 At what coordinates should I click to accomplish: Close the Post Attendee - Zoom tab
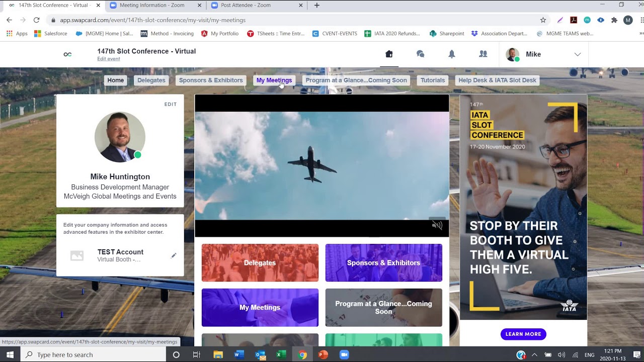(301, 6)
